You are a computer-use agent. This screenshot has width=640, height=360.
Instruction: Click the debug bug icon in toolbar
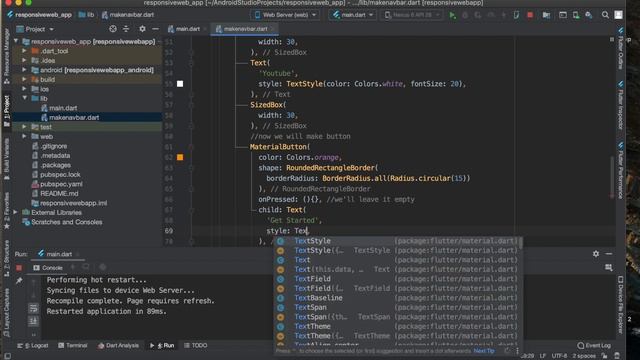pyautogui.click(x=465, y=15)
